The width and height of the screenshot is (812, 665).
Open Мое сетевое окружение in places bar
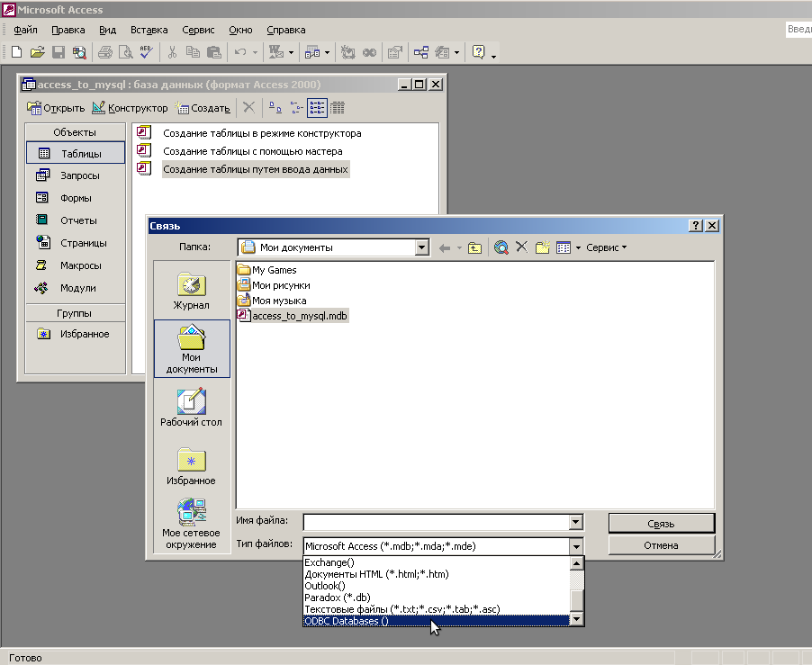(192, 523)
